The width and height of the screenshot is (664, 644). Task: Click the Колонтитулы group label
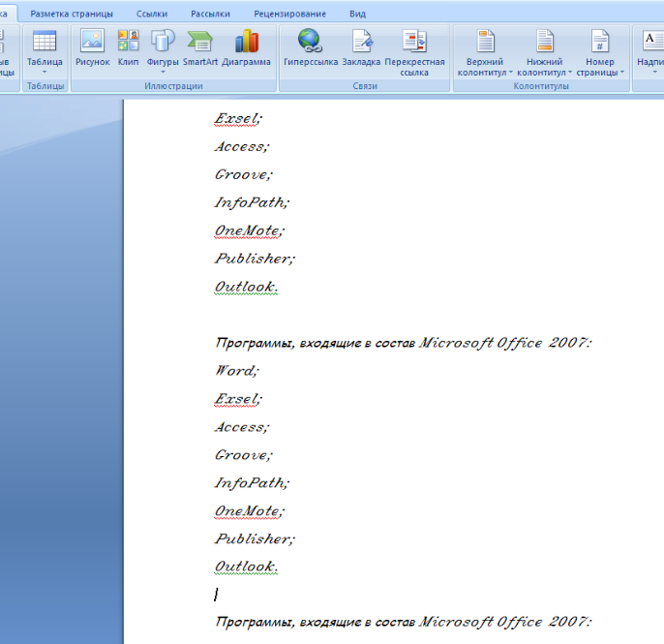pyautogui.click(x=541, y=86)
